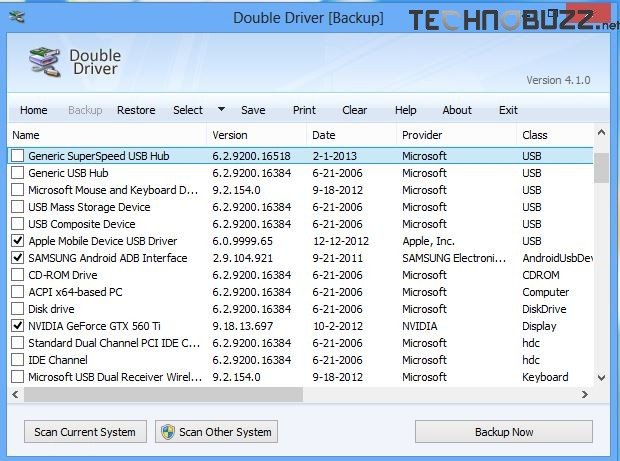Screen dimensions: 620x461
Task: Sort by the Version column header
Action: point(256,135)
